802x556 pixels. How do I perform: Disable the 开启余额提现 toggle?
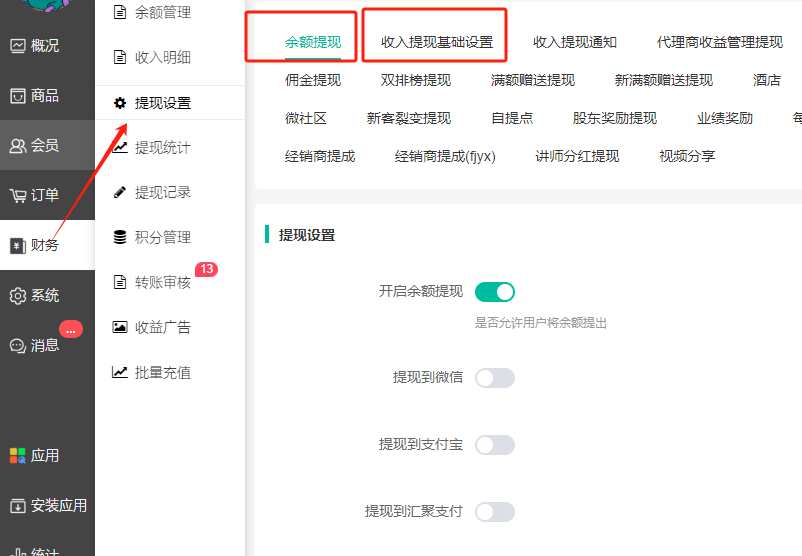494,292
